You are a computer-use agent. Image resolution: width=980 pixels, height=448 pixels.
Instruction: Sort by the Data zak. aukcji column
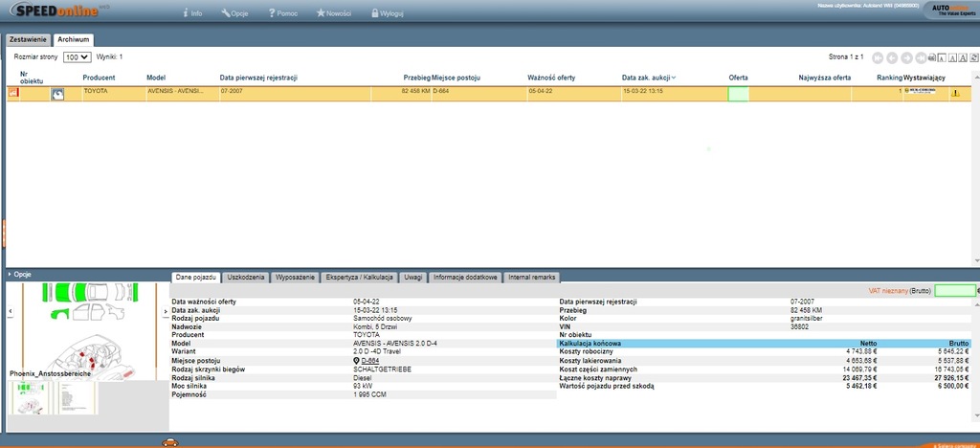tap(647, 78)
